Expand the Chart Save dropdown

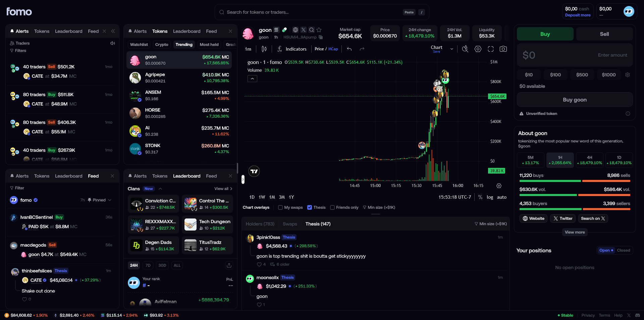[x=452, y=49]
